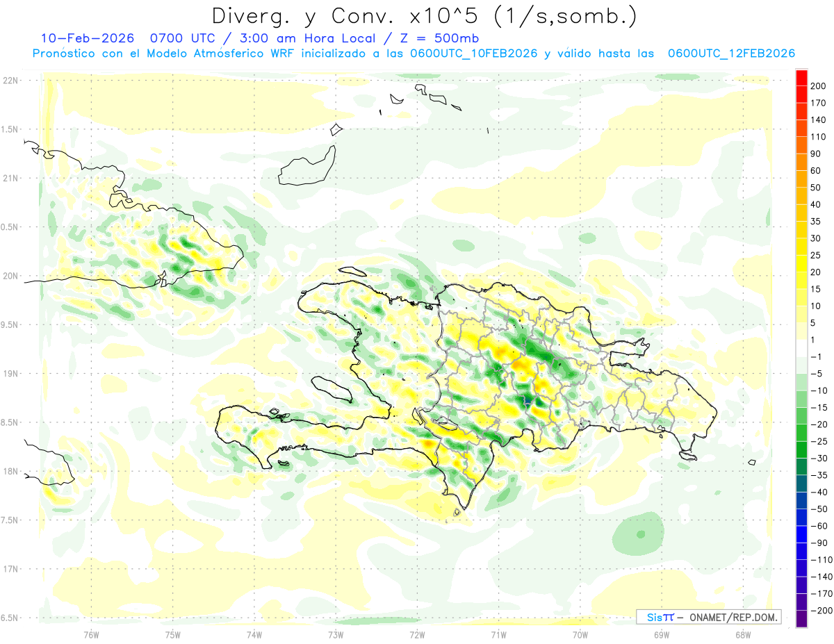Click the 7.5N latitude label
This screenshot has height=644, width=834.
click(10, 520)
